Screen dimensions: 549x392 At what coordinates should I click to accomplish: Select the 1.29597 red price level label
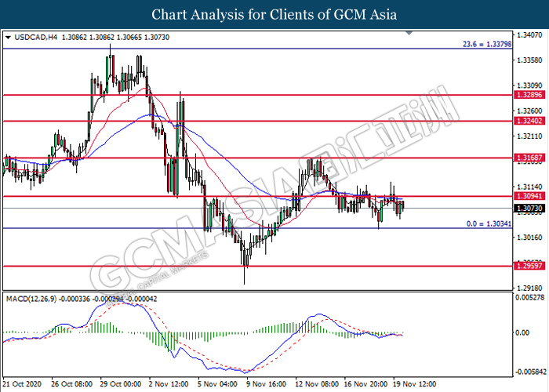pyautogui.click(x=529, y=266)
